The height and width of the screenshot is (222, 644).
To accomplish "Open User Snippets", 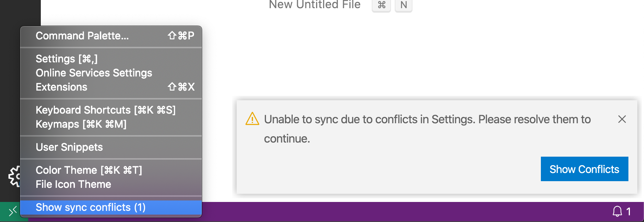I will (x=69, y=147).
